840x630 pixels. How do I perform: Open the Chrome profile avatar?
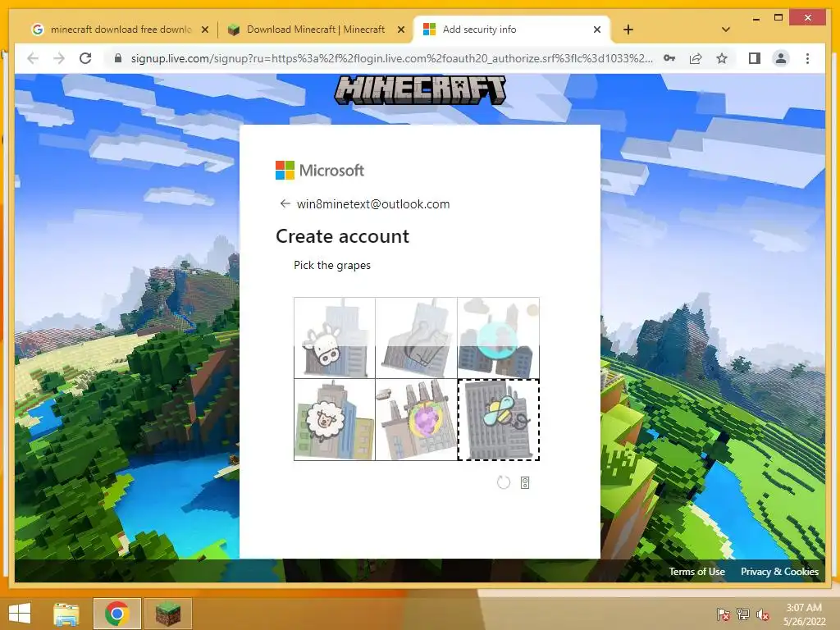pos(781,58)
